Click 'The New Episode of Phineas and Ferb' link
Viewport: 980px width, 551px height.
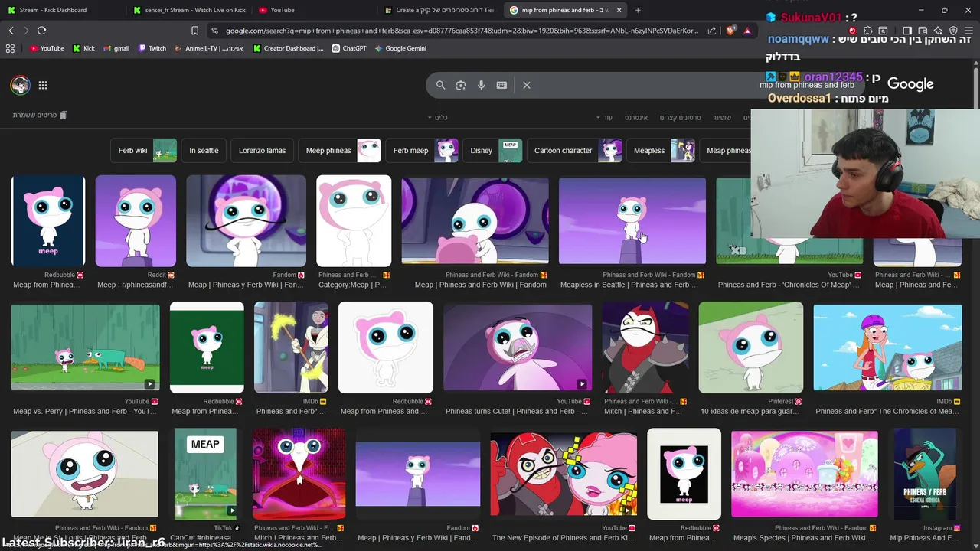pyautogui.click(x=563, y=538)
